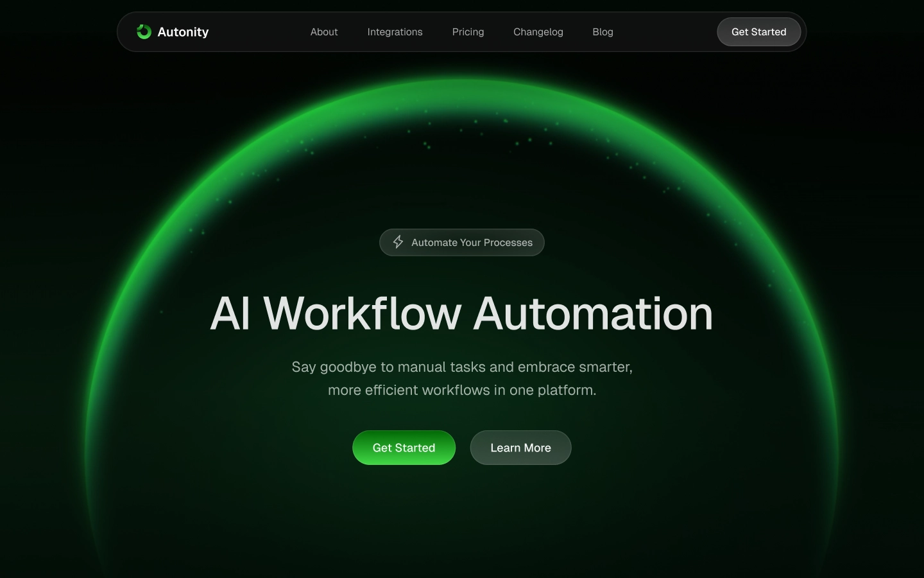Open the Pricing page
This screenshot has width=924, height=578.
click(468, 32)
